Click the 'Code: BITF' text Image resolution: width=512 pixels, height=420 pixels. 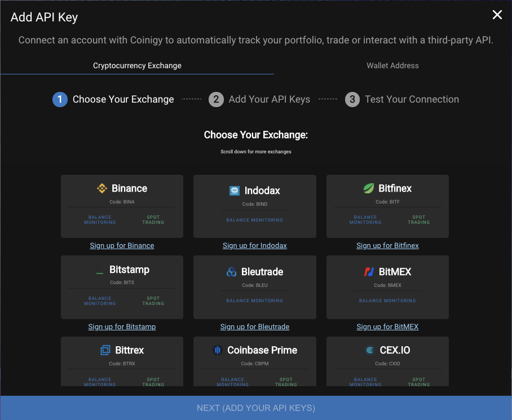[x=387, y=202]
